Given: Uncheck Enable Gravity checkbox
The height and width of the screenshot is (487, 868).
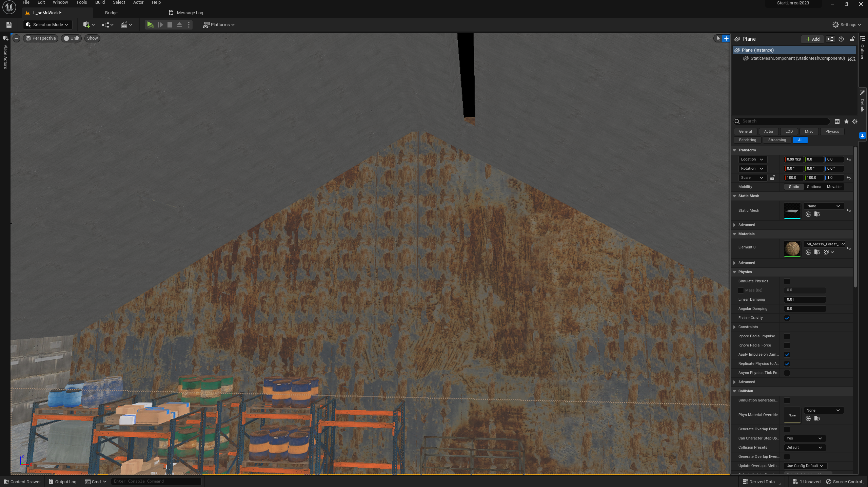Looking at the screenshot, I should pos(787,318).
